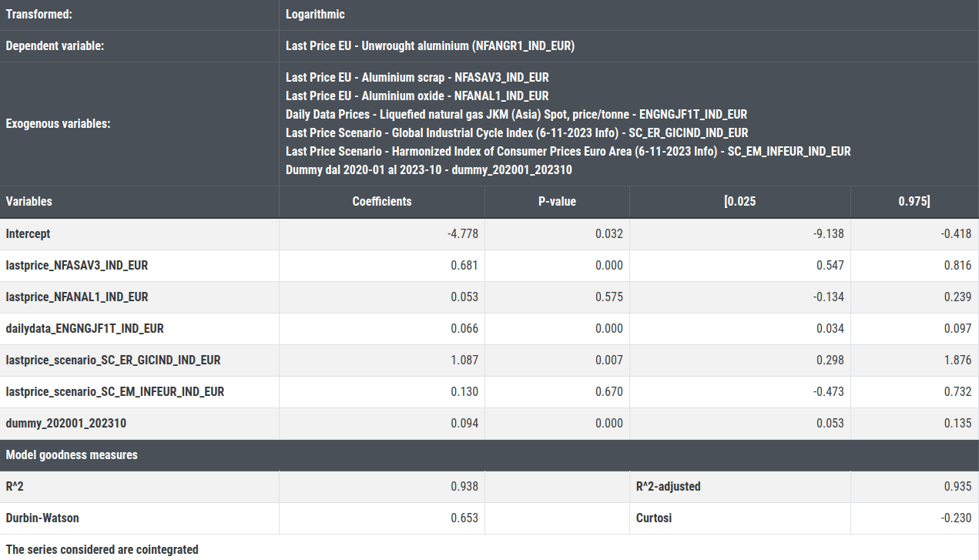Select the Intercept row label
This screenshot has height=560, width=979.
pos(28,233)
